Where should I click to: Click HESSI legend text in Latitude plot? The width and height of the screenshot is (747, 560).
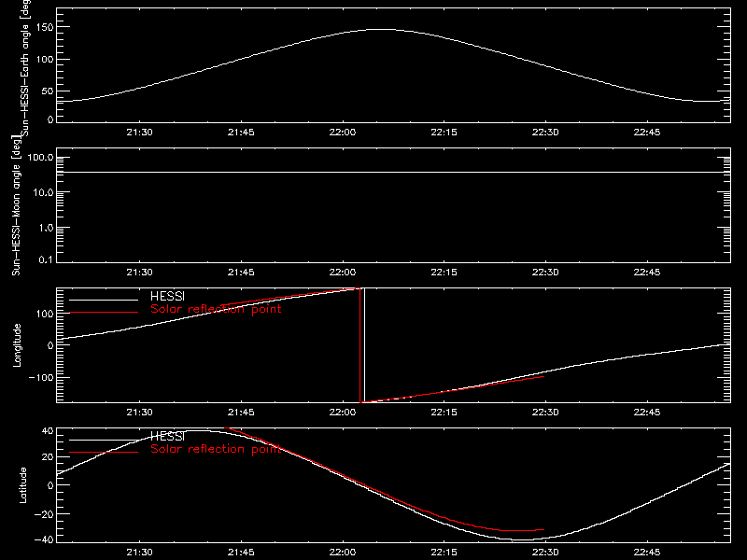coord(167,436)
